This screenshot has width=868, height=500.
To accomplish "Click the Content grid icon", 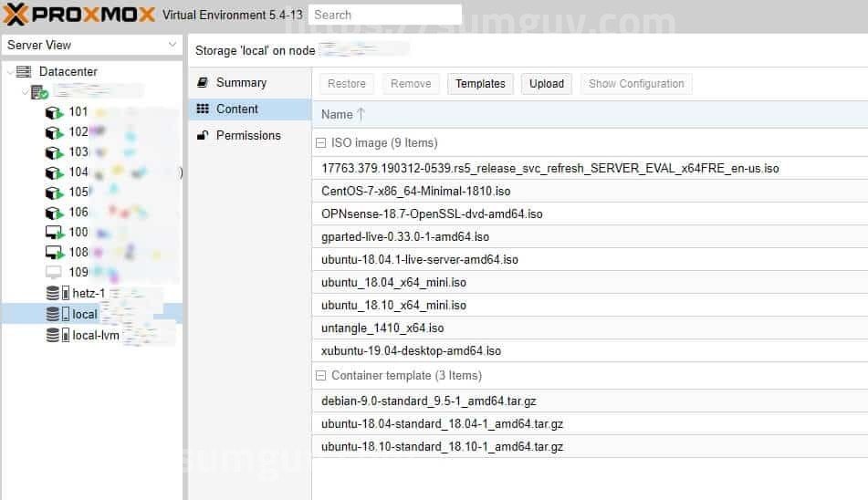I will point(203,109).
